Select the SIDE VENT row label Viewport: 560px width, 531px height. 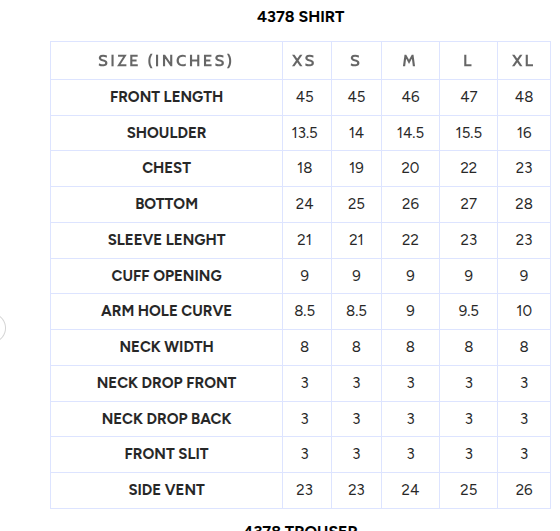[x=166, y=490]
